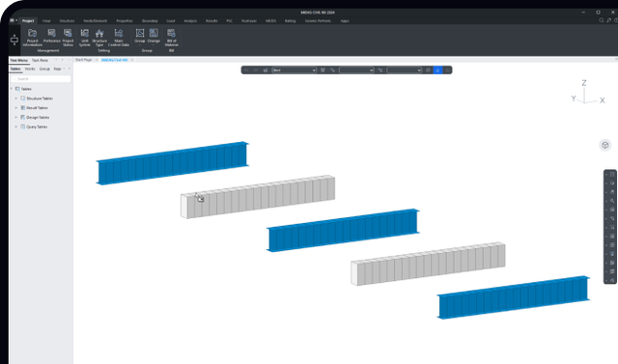Screen dimensions: 618x364
Task: Click the view cube icon in viewport
Action: (605, 145)
